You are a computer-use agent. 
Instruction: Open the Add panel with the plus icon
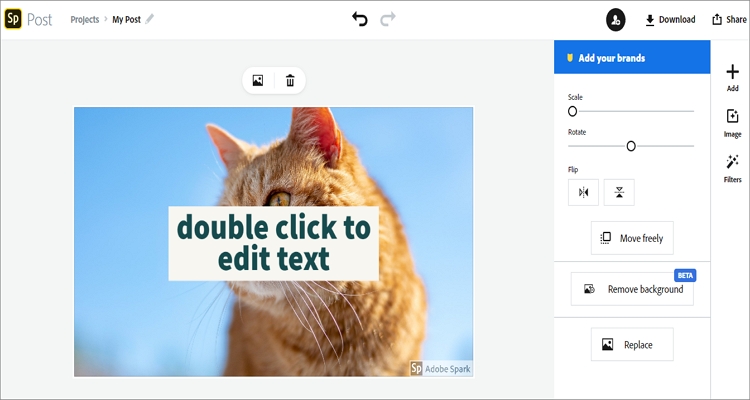[x=732, y=78]
